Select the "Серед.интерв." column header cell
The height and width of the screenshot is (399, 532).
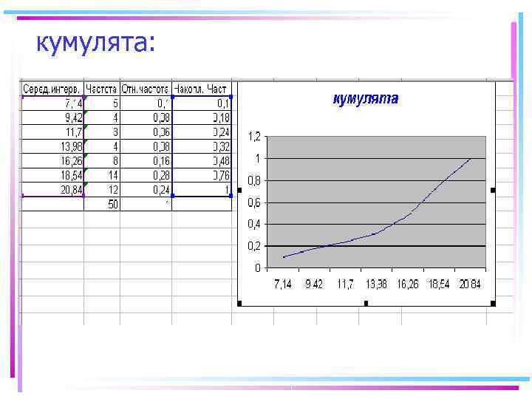click(x=52, y=89)
